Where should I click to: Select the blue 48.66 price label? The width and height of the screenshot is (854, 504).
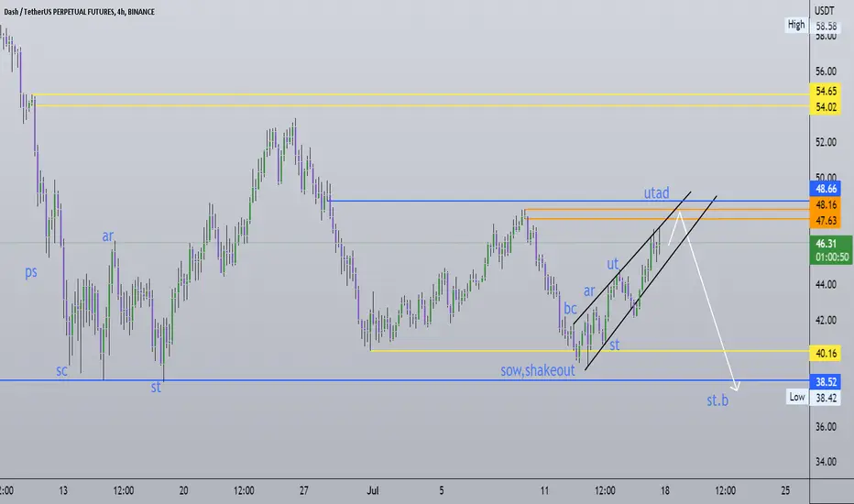point(826,189)
